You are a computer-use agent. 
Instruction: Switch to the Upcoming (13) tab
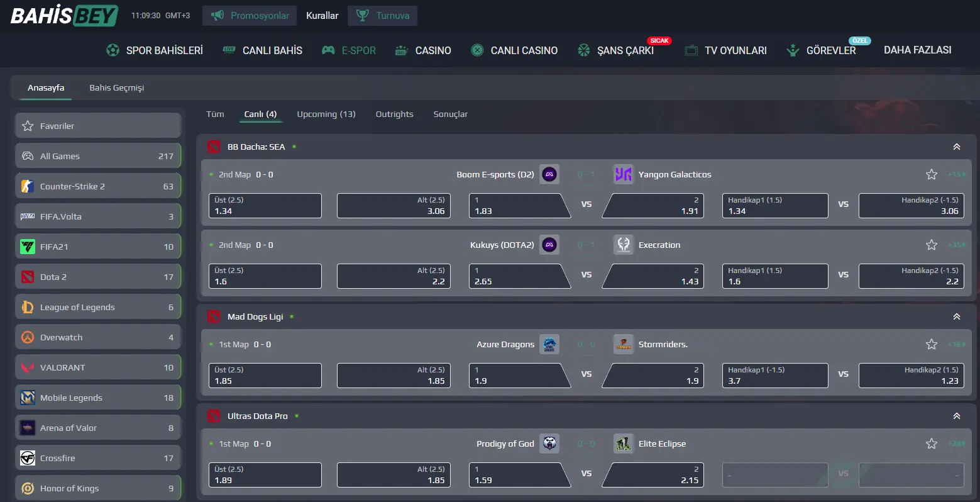[326, 114]
